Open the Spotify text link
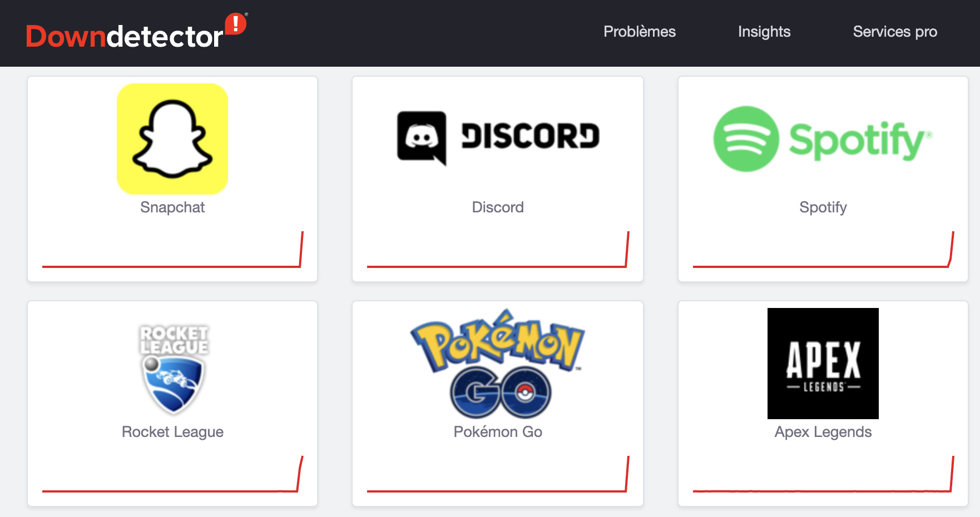Screen dimensions: 980x517 823,207
